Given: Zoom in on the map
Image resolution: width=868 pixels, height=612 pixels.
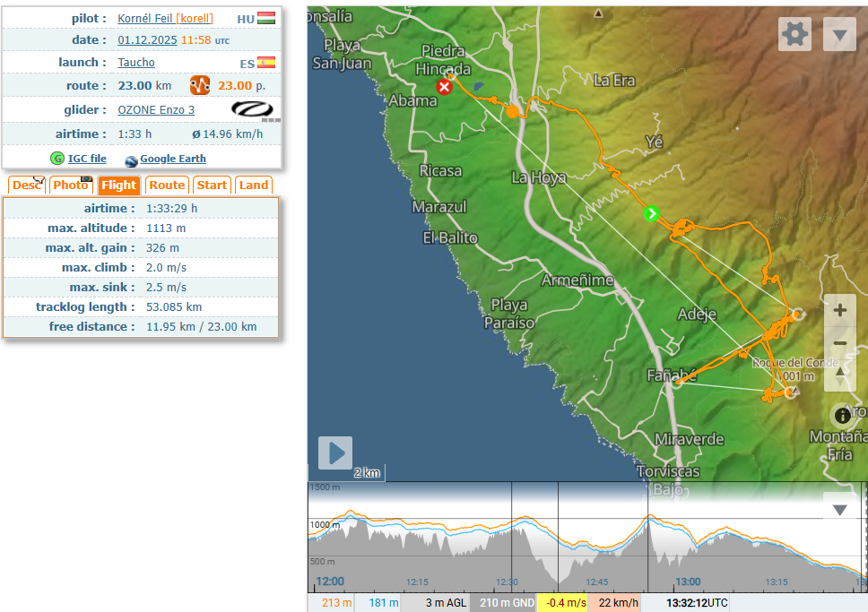Looking at the screenshot, I should click(840, 311).
